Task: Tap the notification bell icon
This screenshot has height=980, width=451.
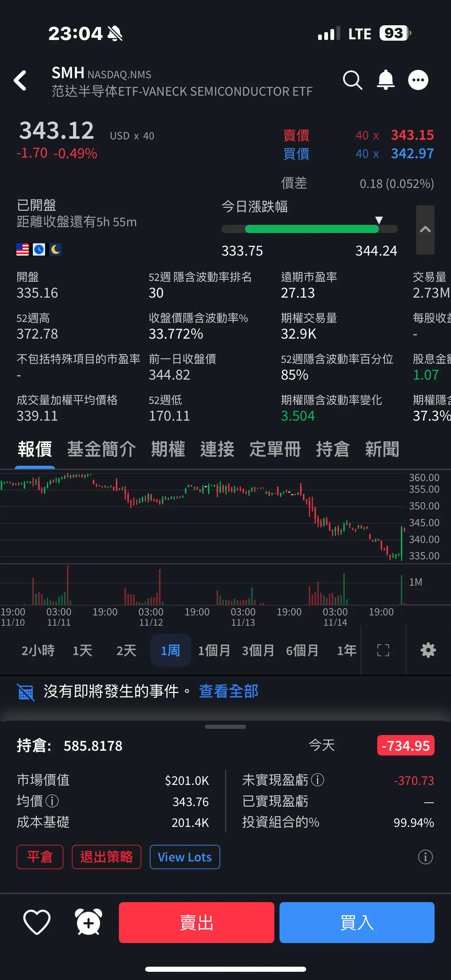Action: tap(385, 80)
